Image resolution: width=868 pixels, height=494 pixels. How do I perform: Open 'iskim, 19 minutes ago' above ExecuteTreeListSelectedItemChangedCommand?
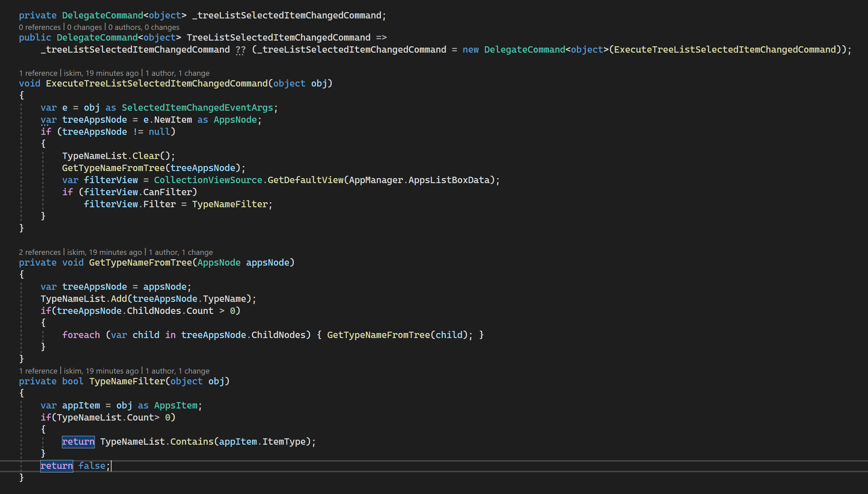click(101, 73)
